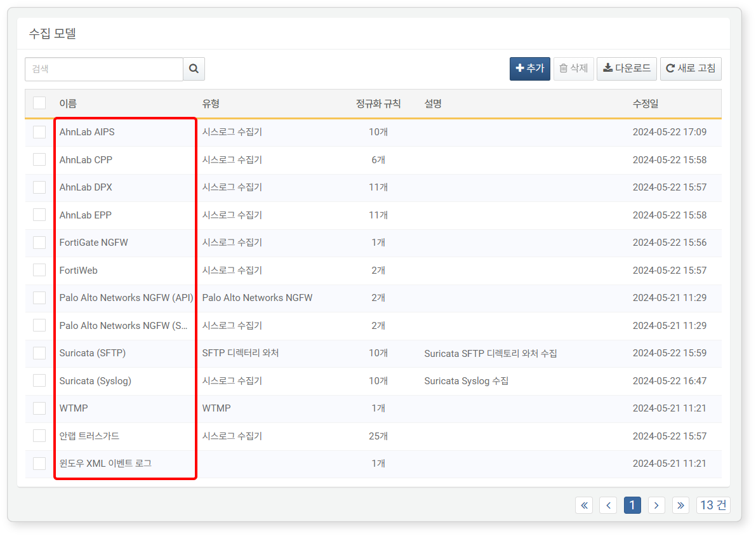Click the 2024-05-22 15:59 date cell
This screenshot has height=536, width=756.
click(669, 353)
